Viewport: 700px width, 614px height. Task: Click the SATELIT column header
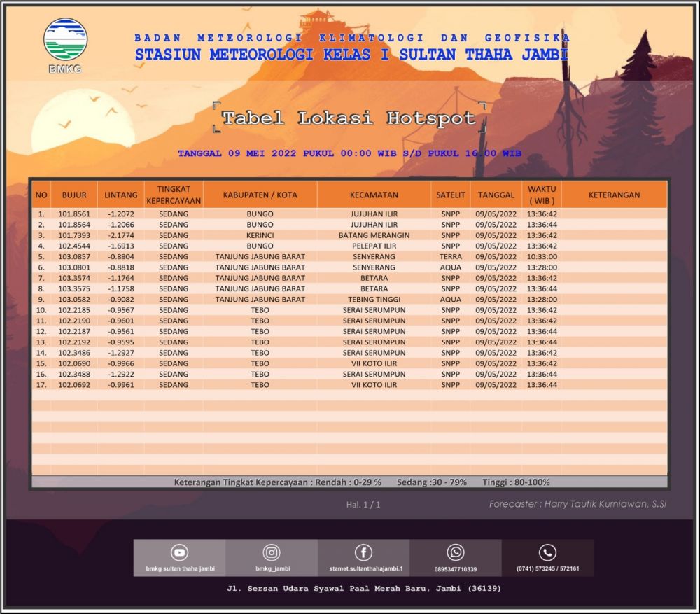[x=450, y=195]
